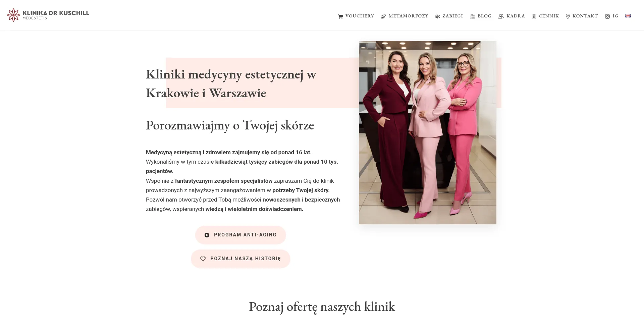Select the Poznaj naszą historię button
The image size is (644, 333).
pyautogui.click(x=240, y=259)
